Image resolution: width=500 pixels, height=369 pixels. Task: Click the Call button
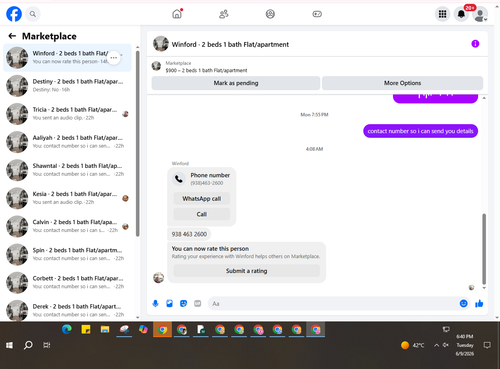pyautogui.click(x=202, y=214)
